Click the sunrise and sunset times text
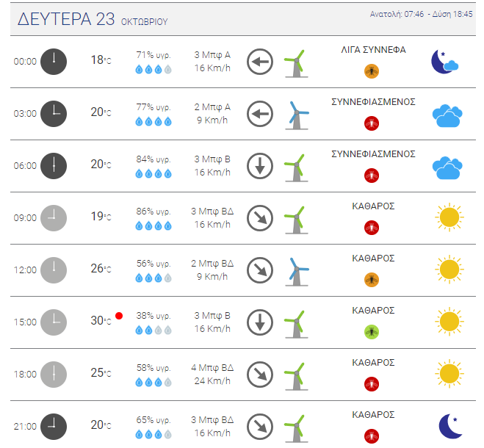This screenshot has width=484, height=448. 422,14
